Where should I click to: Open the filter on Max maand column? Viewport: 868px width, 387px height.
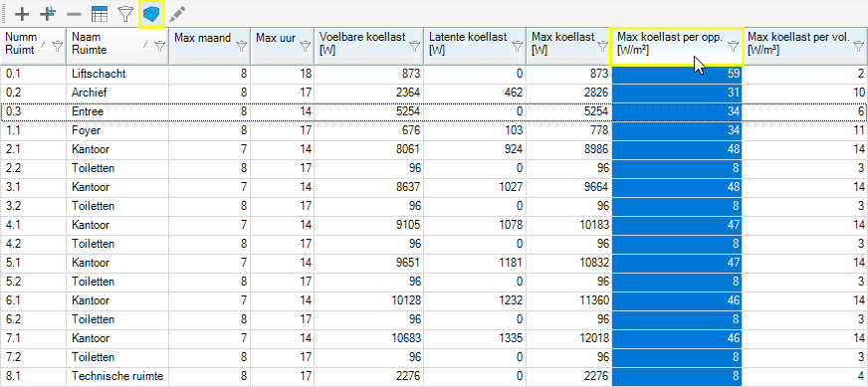pyautogui.click(x=241, y=47)
